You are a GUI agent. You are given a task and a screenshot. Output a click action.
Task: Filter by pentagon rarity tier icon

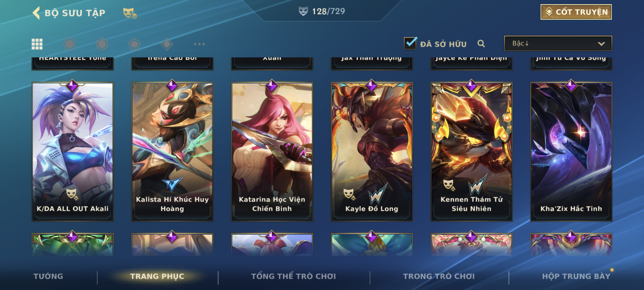click(135, 44)
